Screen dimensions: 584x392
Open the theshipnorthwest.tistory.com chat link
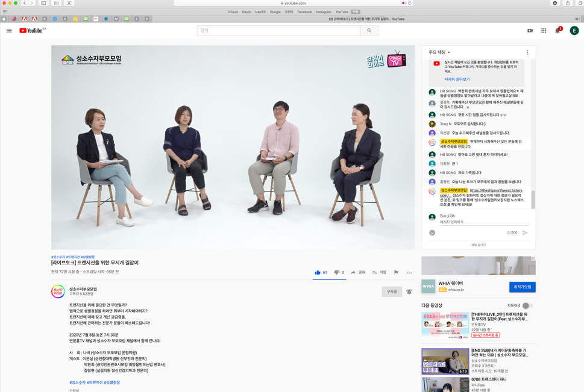(496, 191)
